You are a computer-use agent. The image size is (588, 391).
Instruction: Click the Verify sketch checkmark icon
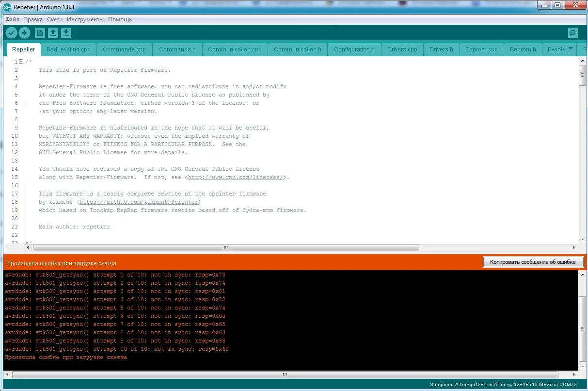click(11, 33)
